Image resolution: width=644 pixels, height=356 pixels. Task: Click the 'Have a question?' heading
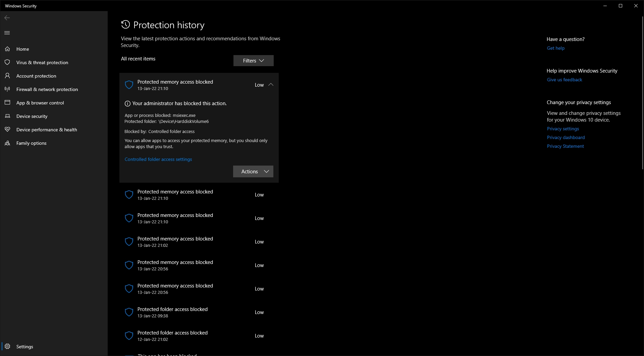click(x=566, y=39)
